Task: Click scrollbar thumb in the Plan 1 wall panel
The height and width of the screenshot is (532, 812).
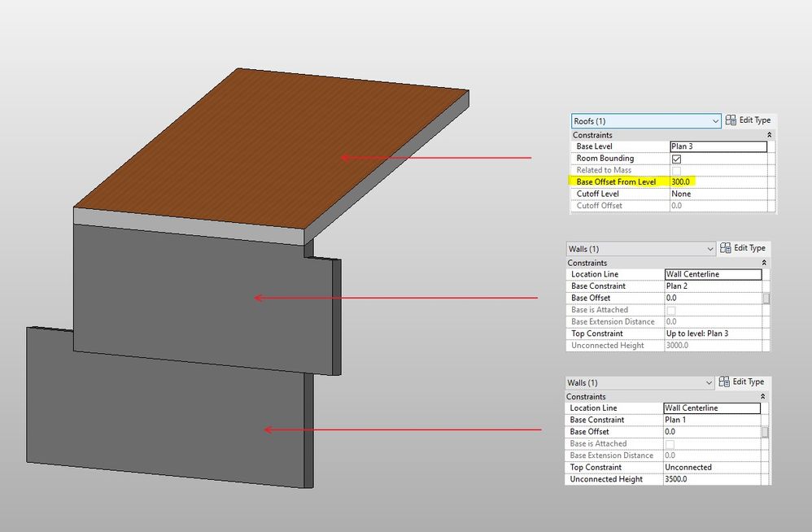Action: 765,432
